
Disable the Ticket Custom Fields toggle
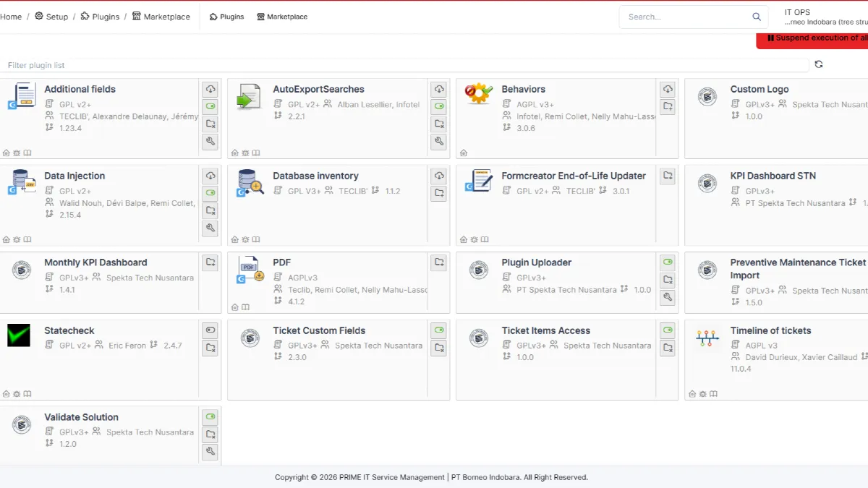[439, 331]
